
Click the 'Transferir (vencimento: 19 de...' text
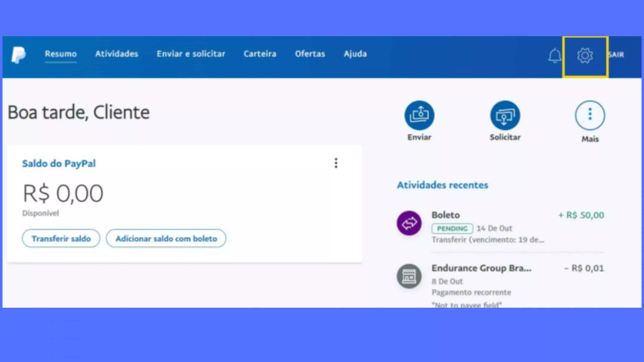click(x=488, y=240)
